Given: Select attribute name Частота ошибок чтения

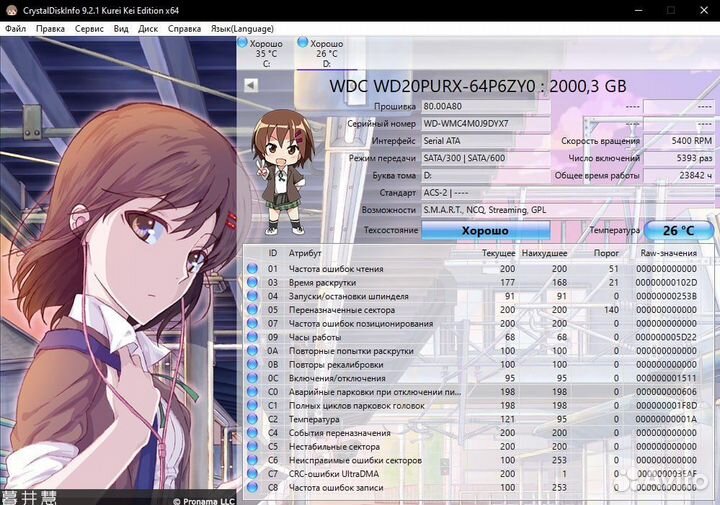Looking at the screenshot, I should (x=336, y=269).
